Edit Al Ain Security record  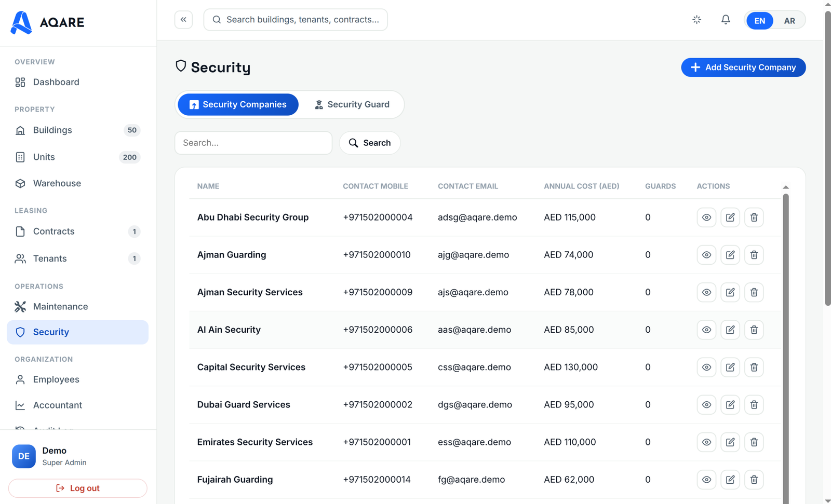pyautogui.click(x=730, y=330)
